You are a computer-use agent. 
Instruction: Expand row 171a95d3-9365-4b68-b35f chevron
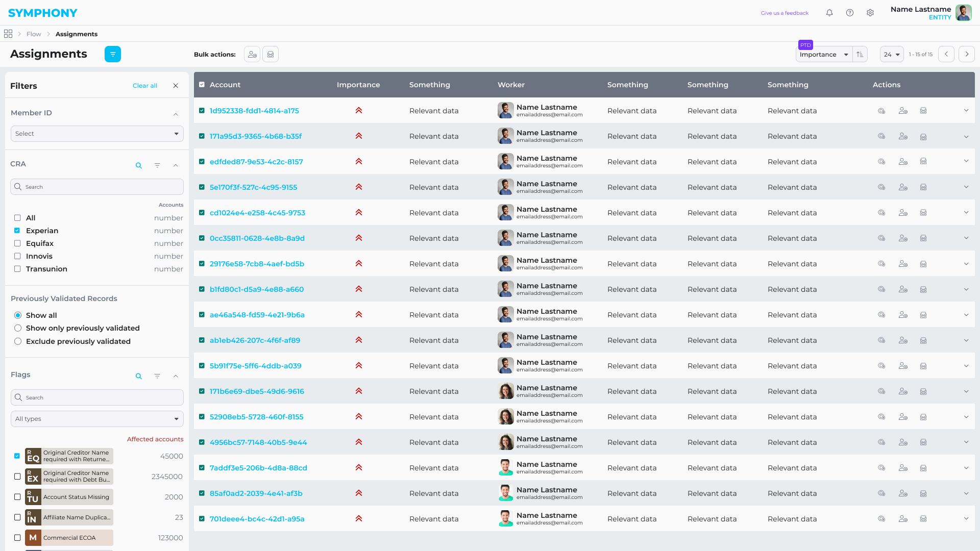[x=966, y=136]
